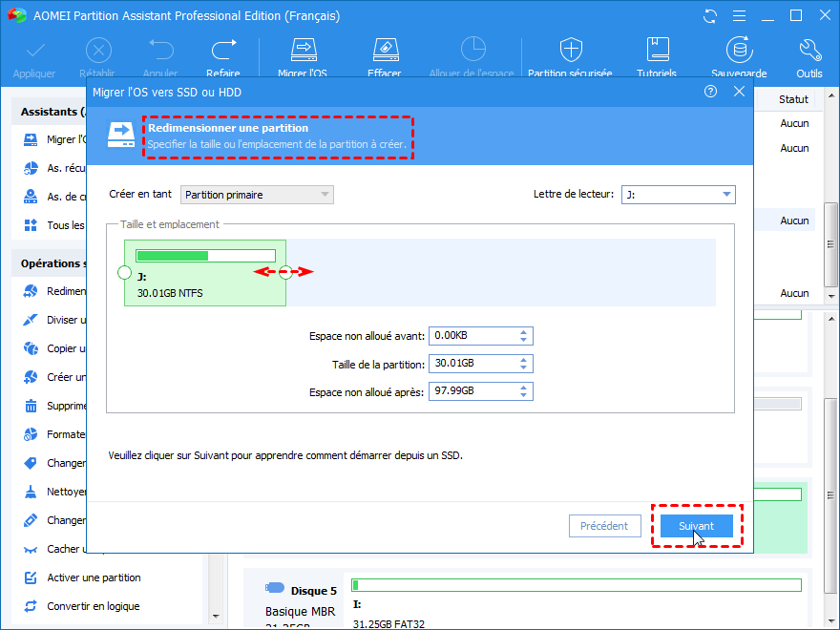Open Tous les assistants sidebar item
The width and height of the screenshot is (840, 630).
click(x=55, y=225)
